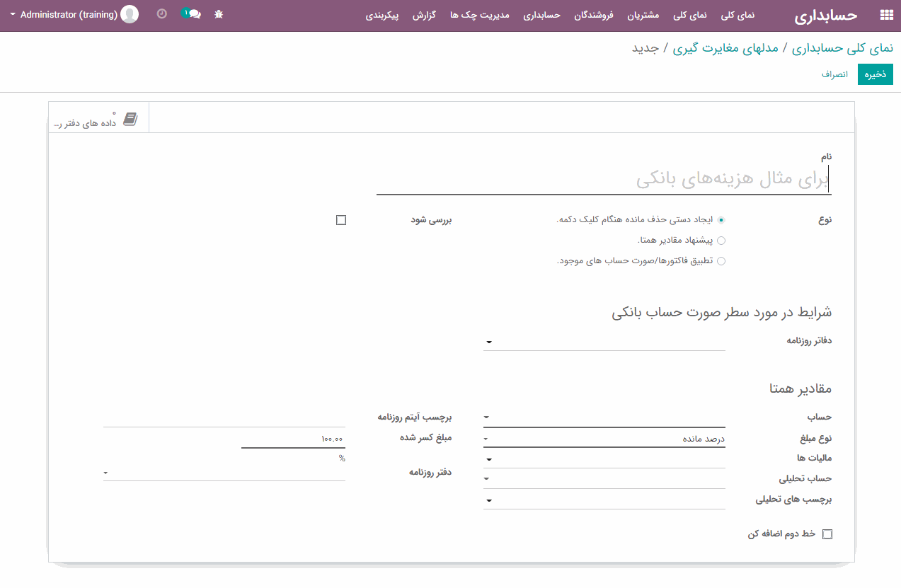Open the activities clock icon
Screen dimensions: 901x588
[x=162, y=14]
